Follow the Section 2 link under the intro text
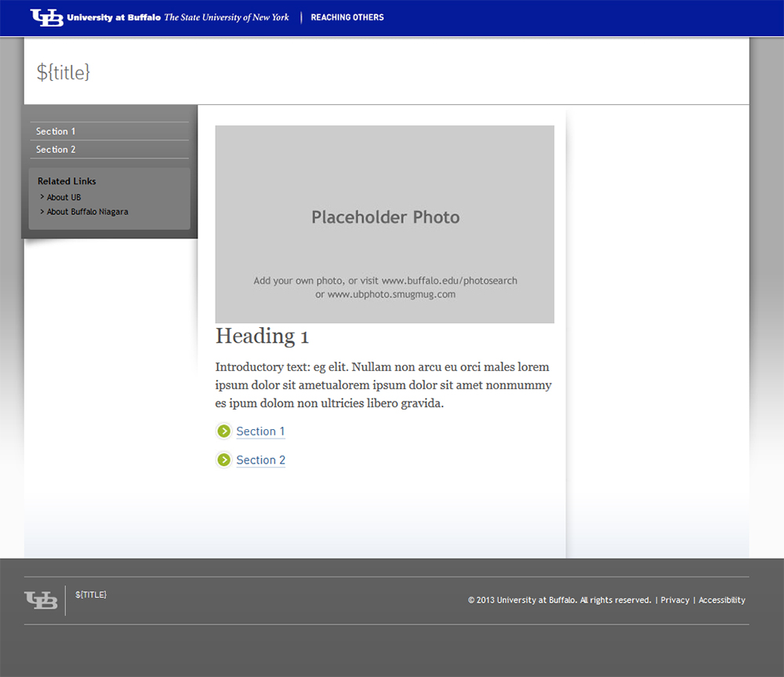 pos(260,460)
